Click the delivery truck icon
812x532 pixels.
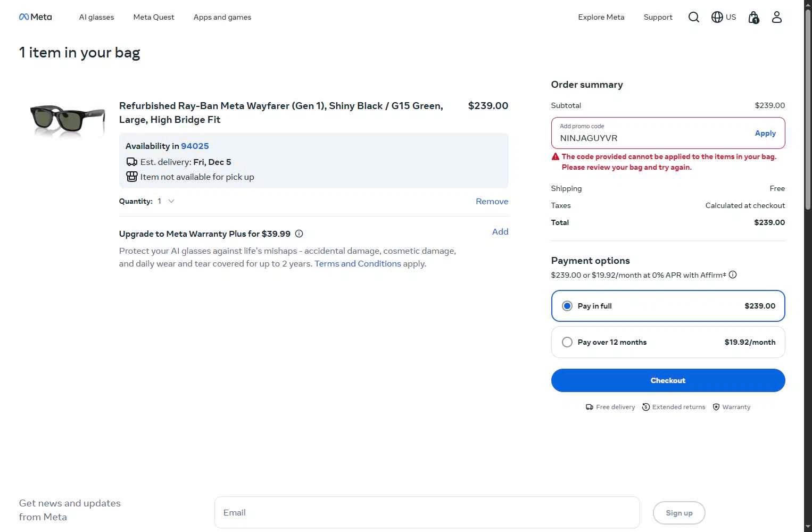pos(131,162)
